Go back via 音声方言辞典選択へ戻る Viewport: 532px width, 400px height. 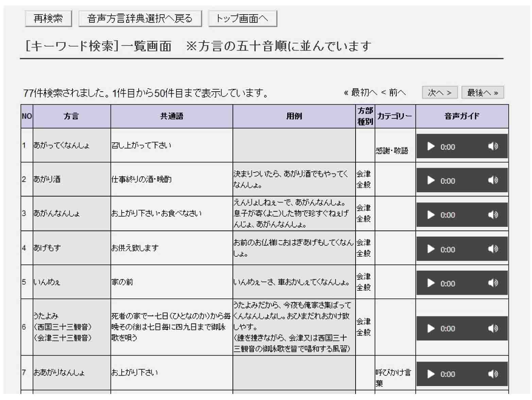coord(140,18)
